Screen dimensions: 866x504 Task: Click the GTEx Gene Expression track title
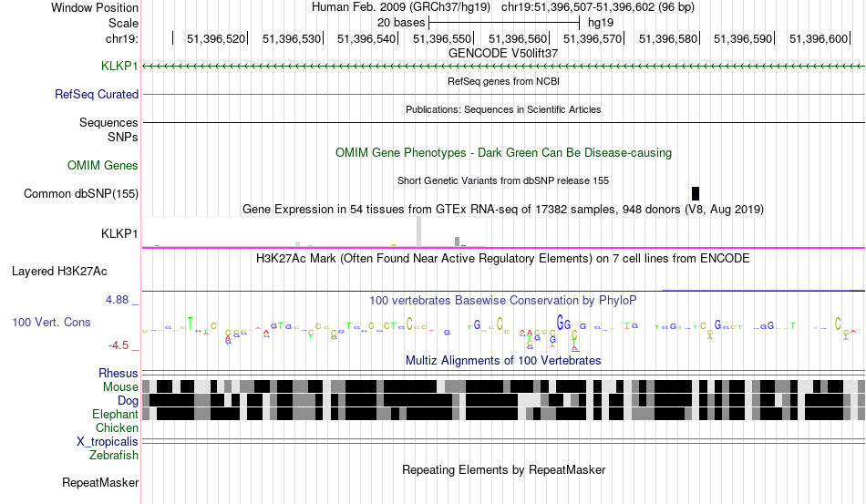coord(503,210)
